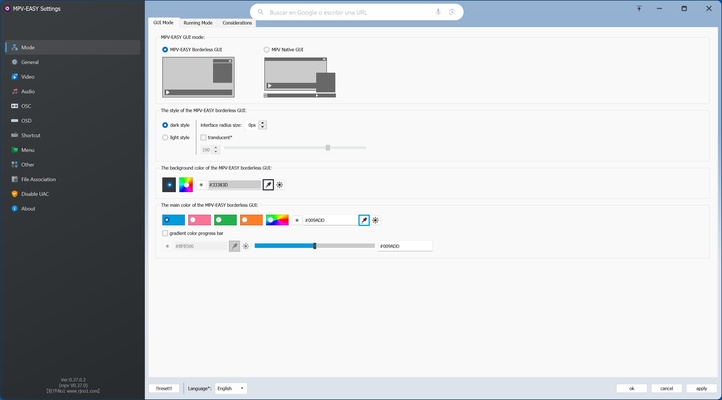Click the pin window on top icon
722x400 pixels.
(x=639, y=8)
